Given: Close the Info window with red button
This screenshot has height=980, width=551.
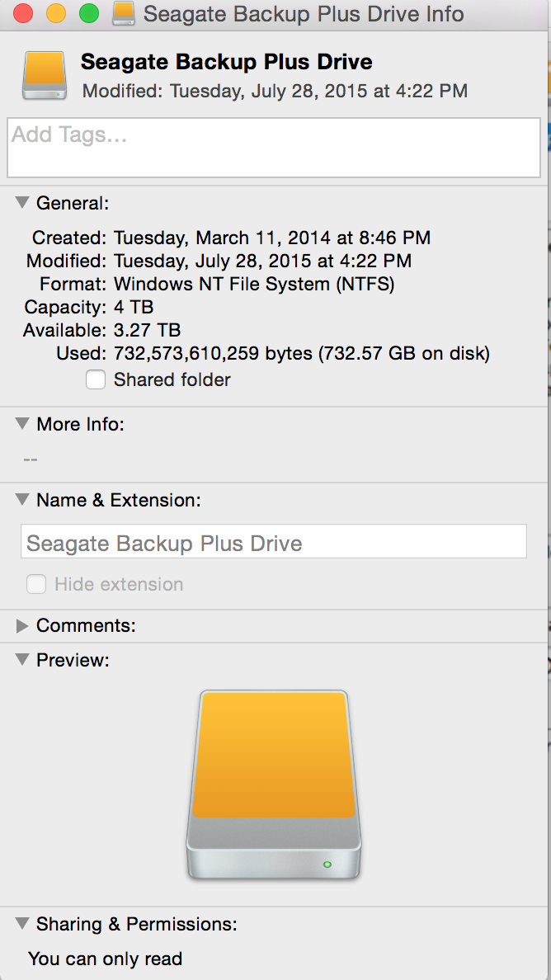Looking at the screenshot, I should coord(23,13).
